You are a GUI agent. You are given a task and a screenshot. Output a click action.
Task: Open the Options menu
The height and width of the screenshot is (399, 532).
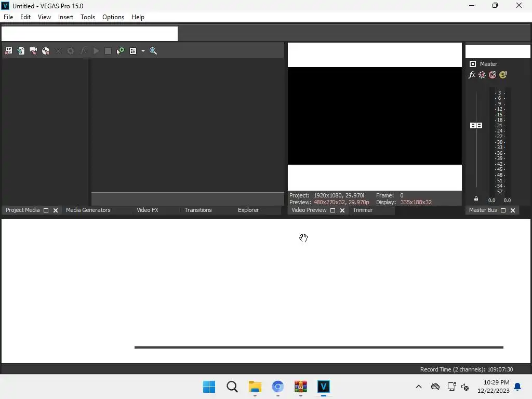pyautogui.click(x=113, y=17)
